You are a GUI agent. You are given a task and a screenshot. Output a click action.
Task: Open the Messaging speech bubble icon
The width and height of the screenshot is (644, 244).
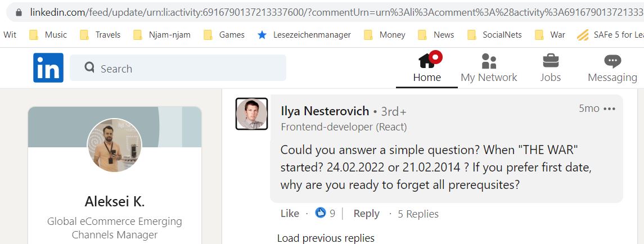tap(613, 61)
